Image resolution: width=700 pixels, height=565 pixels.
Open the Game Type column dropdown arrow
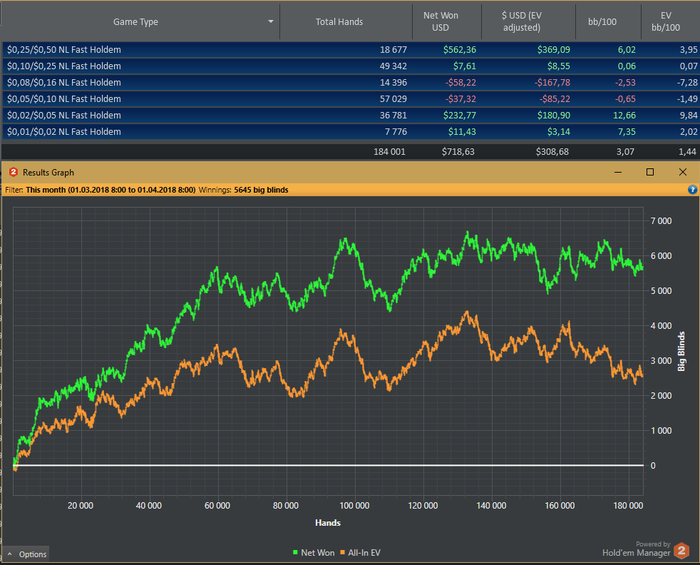click(x=271, y=21)
